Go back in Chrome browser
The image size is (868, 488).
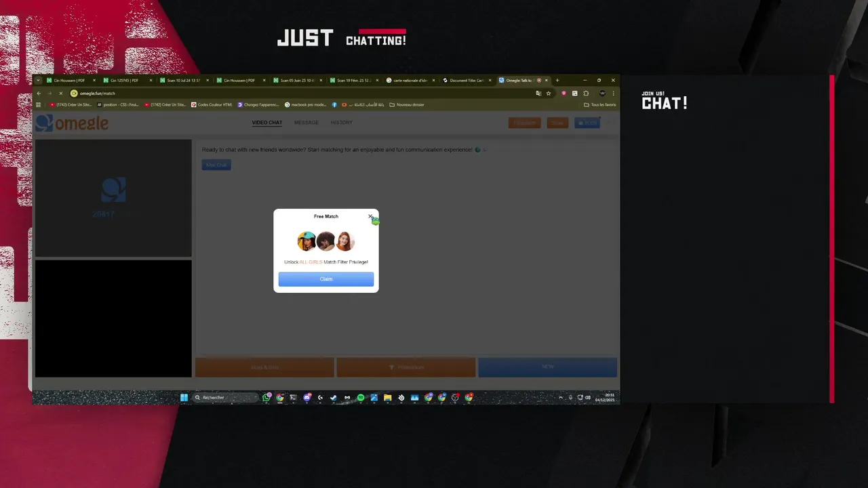39,94
